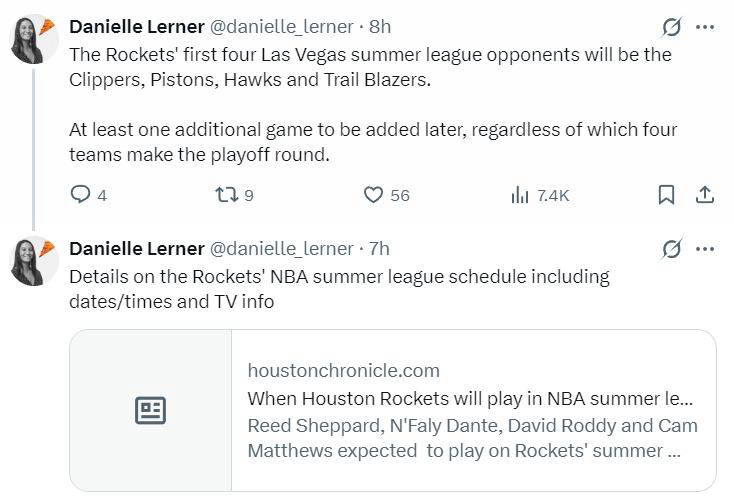Open more options on the 8h tweet
Screen dimensions: 734x496
[x=705, y=27]
